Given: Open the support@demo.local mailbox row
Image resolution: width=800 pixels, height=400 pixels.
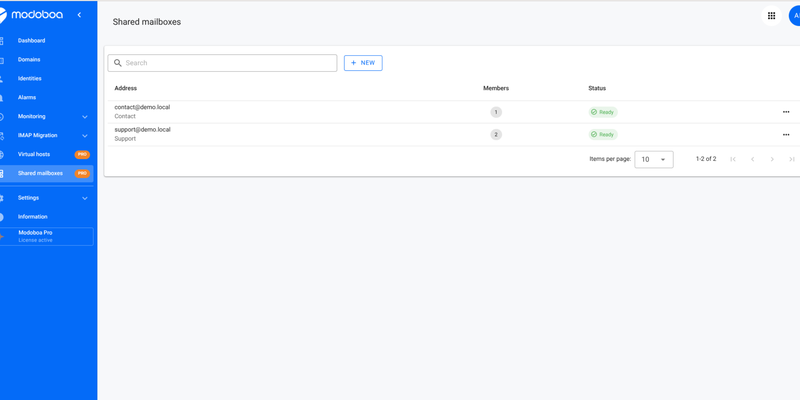Looking at the screenshot, I should point(452,135).
